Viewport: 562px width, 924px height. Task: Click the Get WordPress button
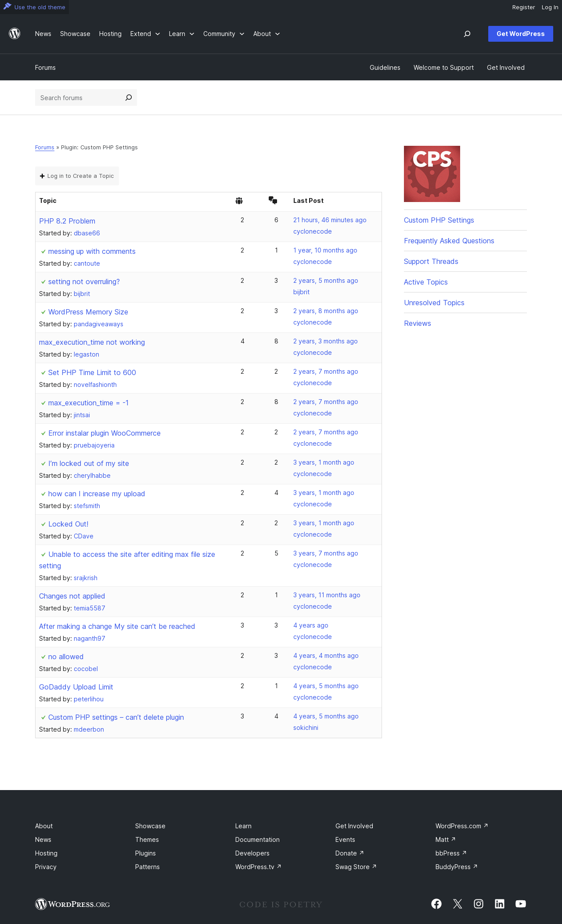click(x=521, y=34)
